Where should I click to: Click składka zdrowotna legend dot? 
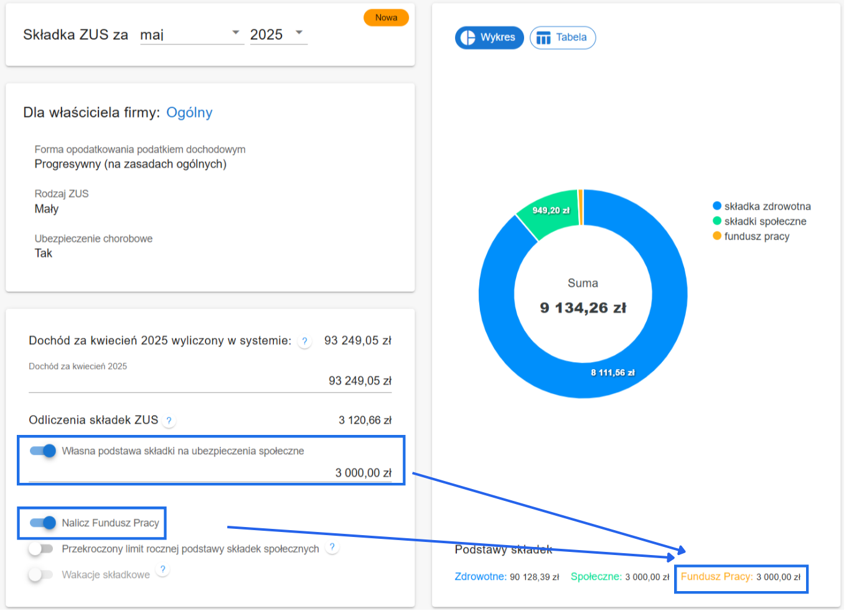[717, 206]
